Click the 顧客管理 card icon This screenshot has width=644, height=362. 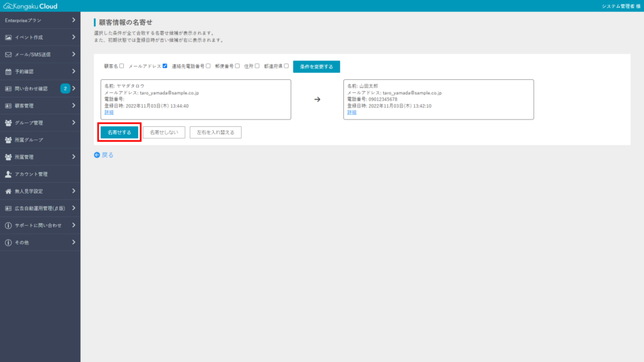pyautogui.click(x=8, y=106)
